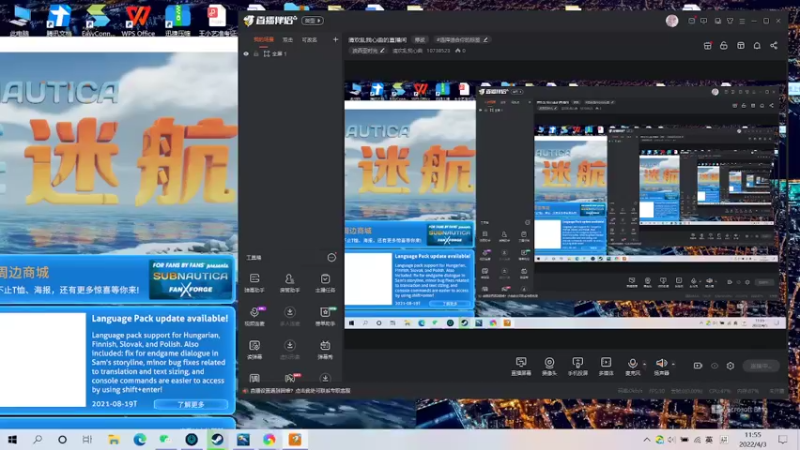Open the microphone tool with purple badge

(254, 316)
